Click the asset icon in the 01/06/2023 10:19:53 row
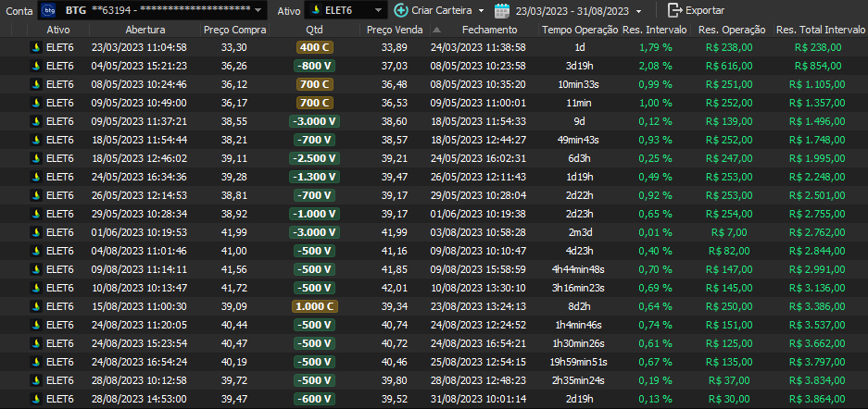868x409 pixels. click(36, 232)
